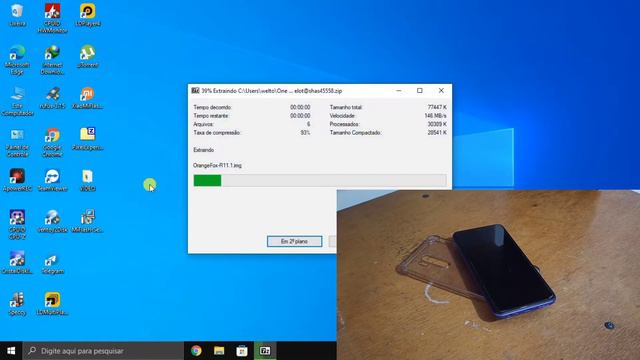
Task: Open Painel de Controle icon
Action: tap(17, 143)
